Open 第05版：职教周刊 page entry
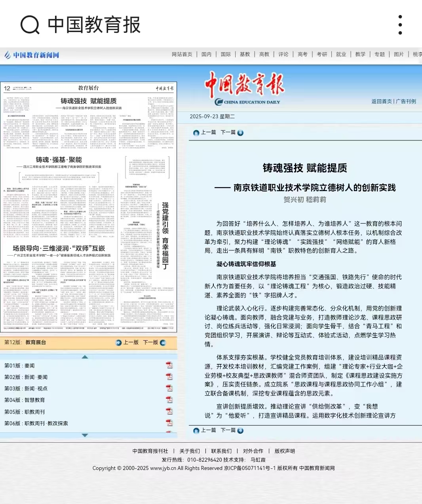The image size is (422, 504). pos(25,412)
